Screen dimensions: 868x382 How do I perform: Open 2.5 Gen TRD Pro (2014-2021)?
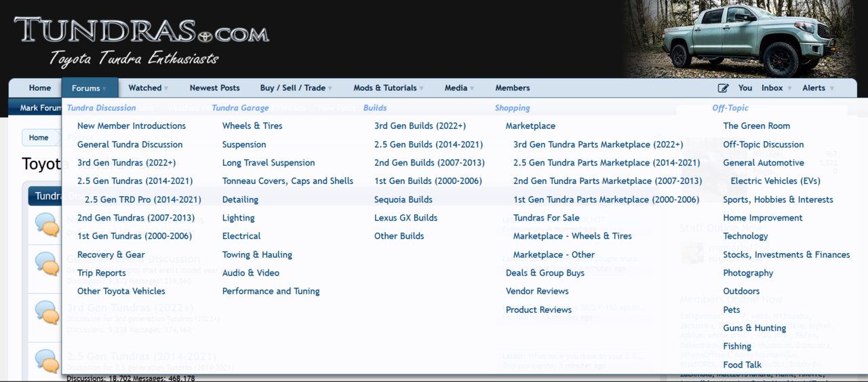tap(143, 199)
